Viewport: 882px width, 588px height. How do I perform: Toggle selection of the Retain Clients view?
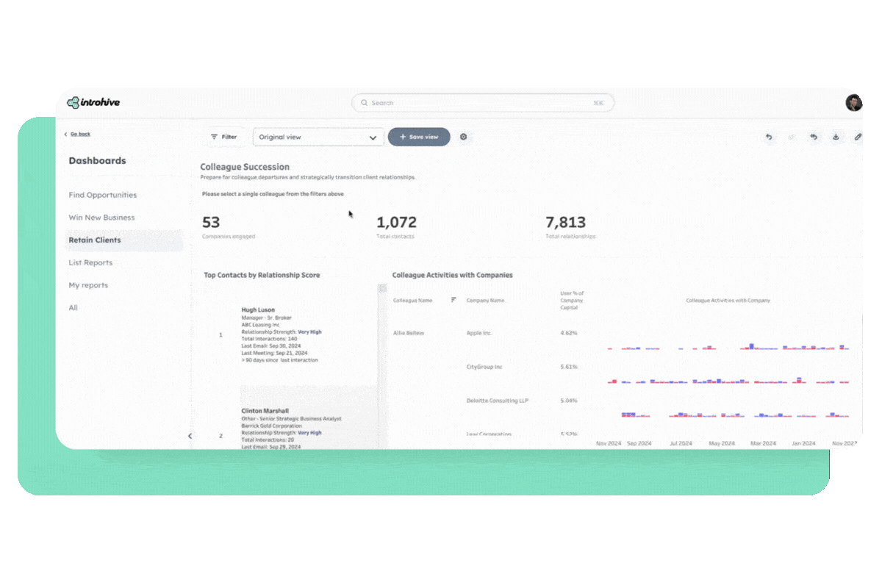pos(95,240)
